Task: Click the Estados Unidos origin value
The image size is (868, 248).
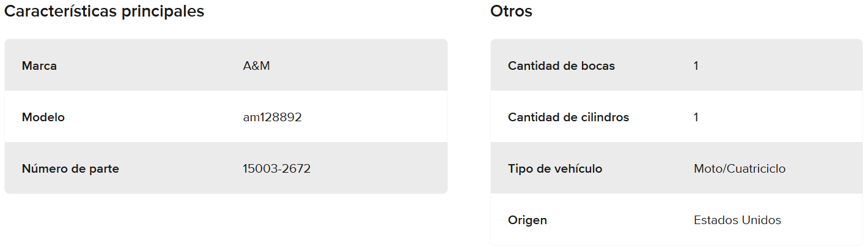Action: [x=737, y=220]
